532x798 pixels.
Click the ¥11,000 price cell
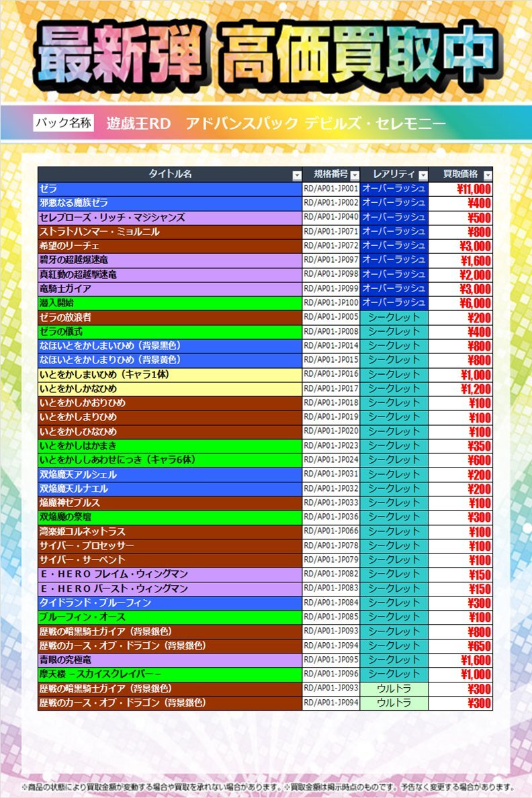coord(461,189)
